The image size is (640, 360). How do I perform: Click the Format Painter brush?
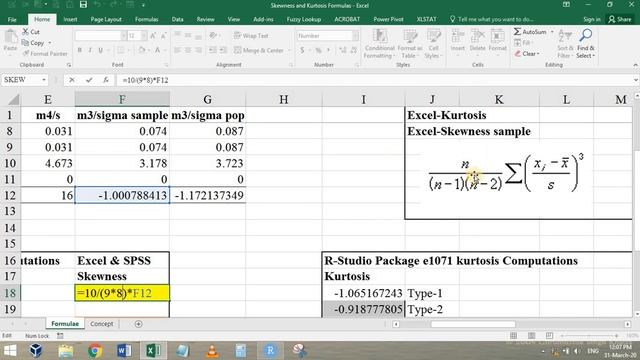26,53
